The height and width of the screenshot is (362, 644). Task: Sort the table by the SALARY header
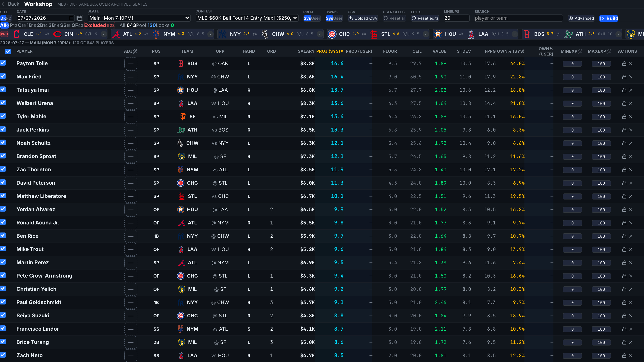306,51
